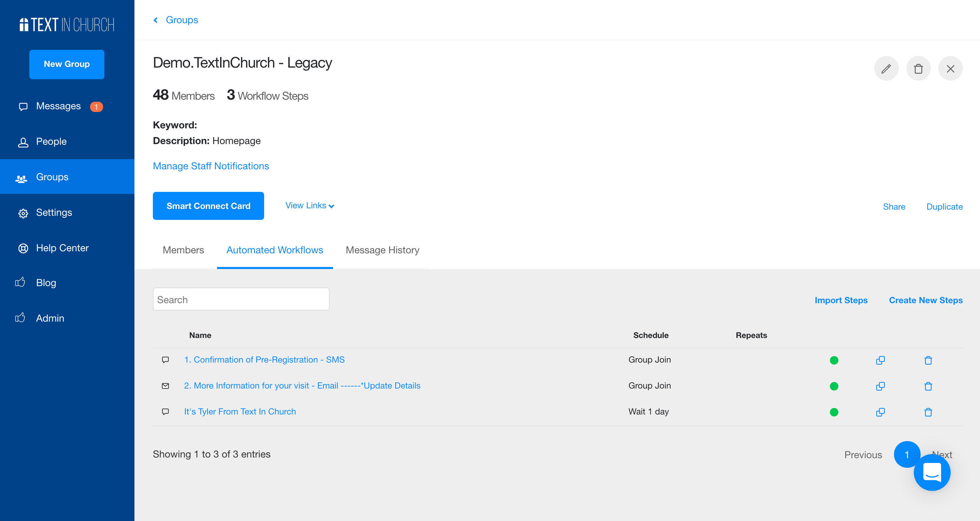Open step It's Tyler From Text In Church
The height and width of the screenshot is (521, 980).
pyautogui.click(x=240, y=412)
